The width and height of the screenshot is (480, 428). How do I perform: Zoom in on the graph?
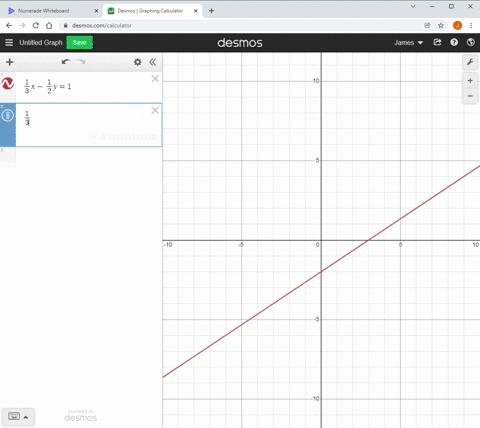point(470,81)
